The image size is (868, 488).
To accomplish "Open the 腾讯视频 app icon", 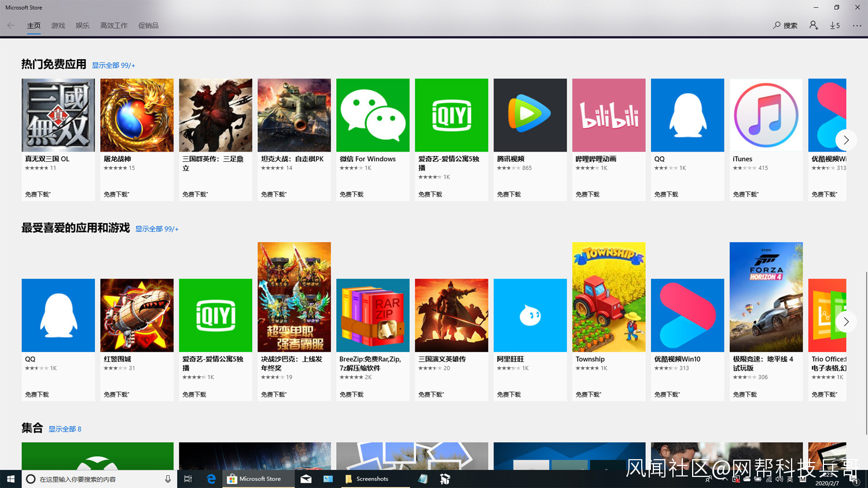I will point(530,115).
